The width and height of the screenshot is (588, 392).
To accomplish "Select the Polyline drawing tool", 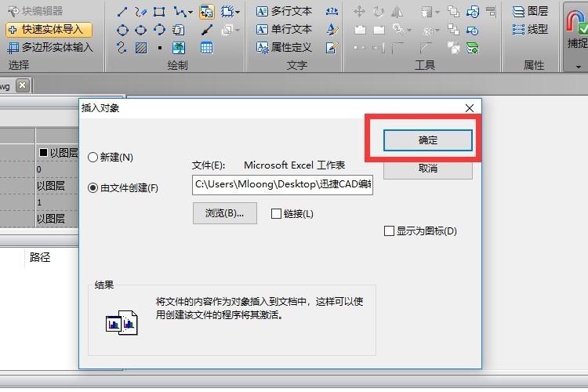I will pos(180,12).
